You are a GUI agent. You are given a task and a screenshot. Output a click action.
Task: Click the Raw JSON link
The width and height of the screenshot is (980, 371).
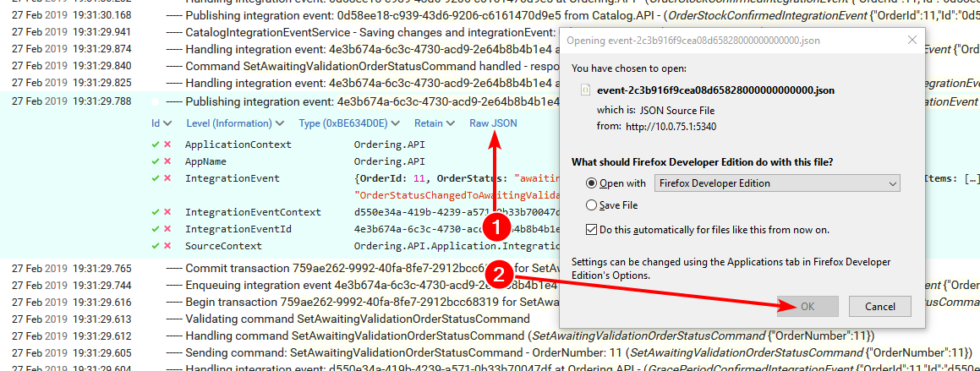coord(493,123)
